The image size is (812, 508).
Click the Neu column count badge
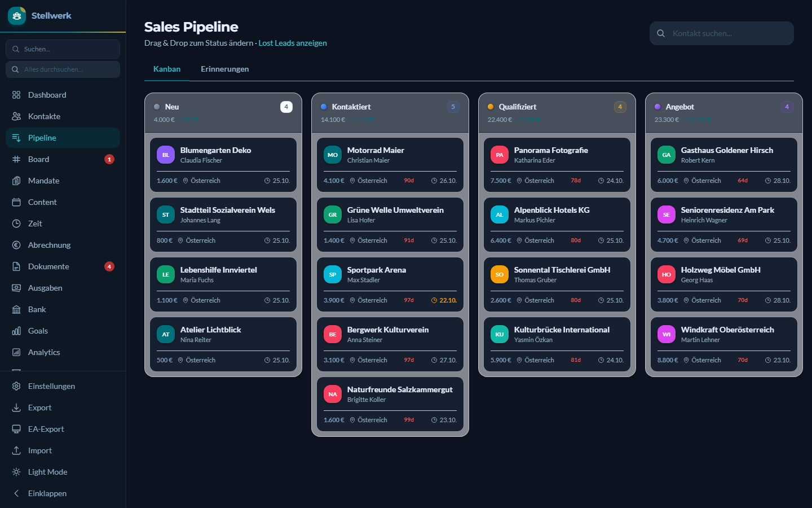pyautogui.click(x=286, y=107)
